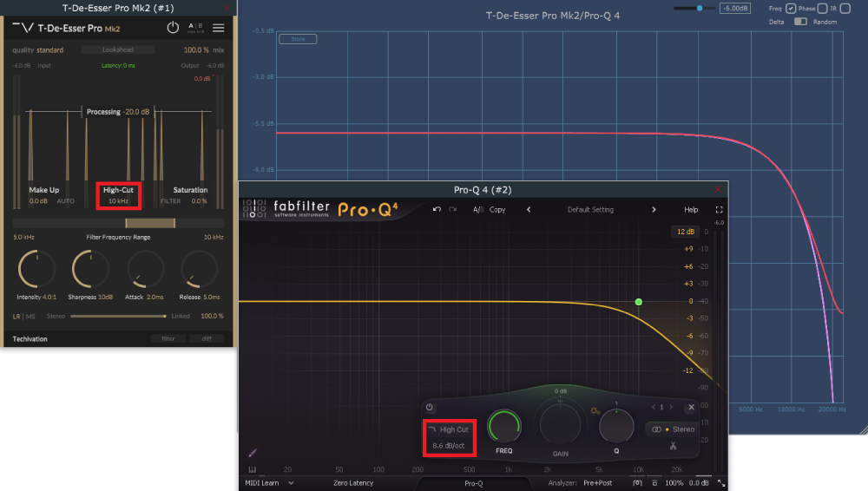Click the High-Cut 10 kHz value
Viewport: 868px width, 491px height.
pos(118,201)
